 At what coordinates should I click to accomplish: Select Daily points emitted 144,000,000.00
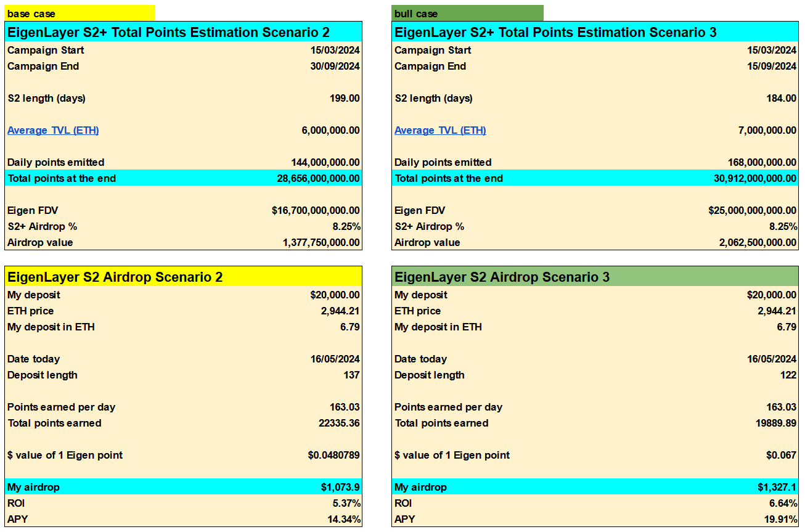point(325,162)
